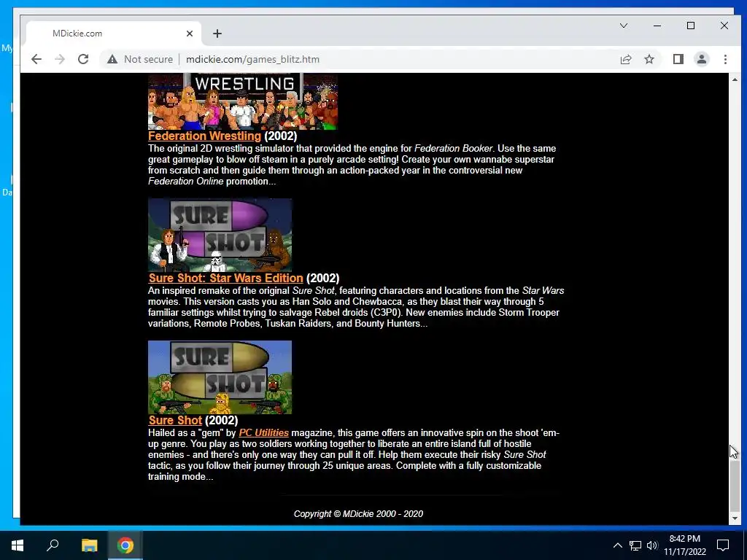The image size is (747, 560).
Task: Click the Federation Wrestling banner image
Action: pos(242,101)
